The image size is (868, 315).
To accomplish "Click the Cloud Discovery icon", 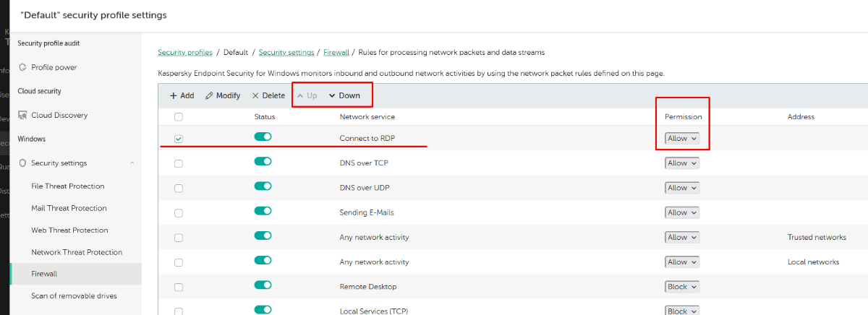I will (x=23, y=115).
